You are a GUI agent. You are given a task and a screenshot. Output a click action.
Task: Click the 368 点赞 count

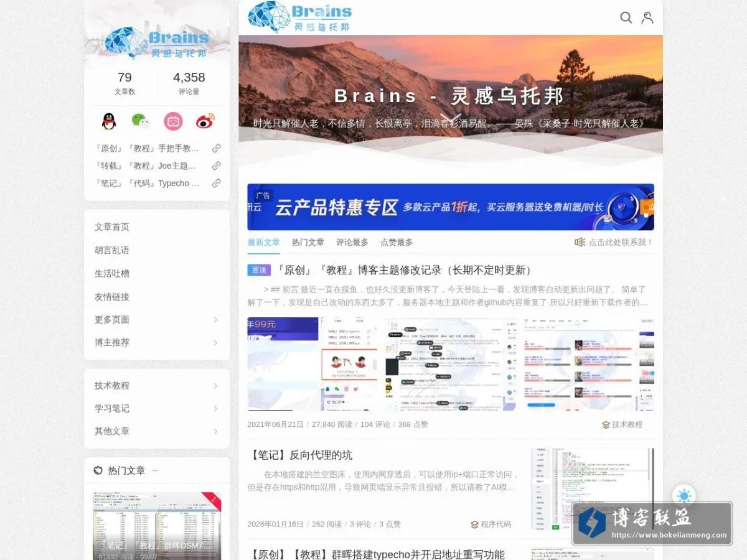pyautogui.click(x=413, y=424)
